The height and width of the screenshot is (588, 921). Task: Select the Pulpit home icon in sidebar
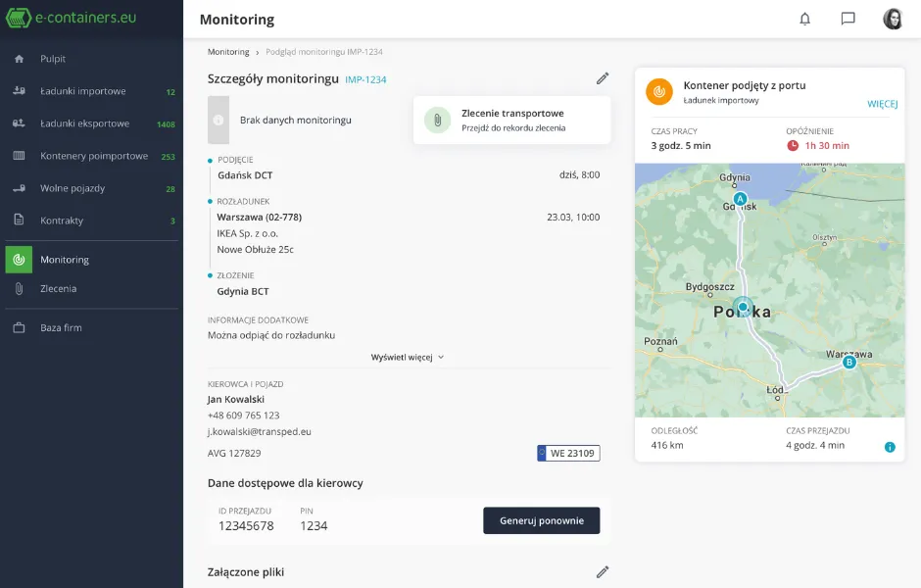[x=22, y=58]
